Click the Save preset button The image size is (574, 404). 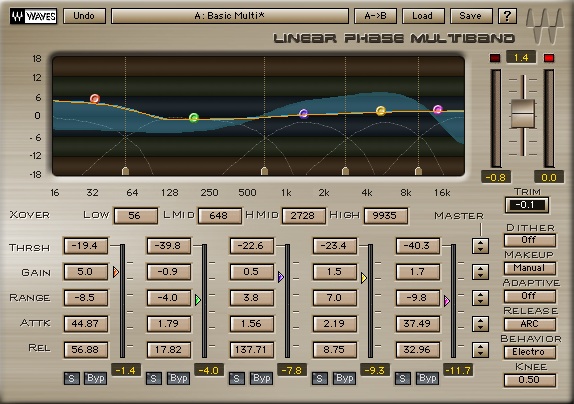click(471, 16)
